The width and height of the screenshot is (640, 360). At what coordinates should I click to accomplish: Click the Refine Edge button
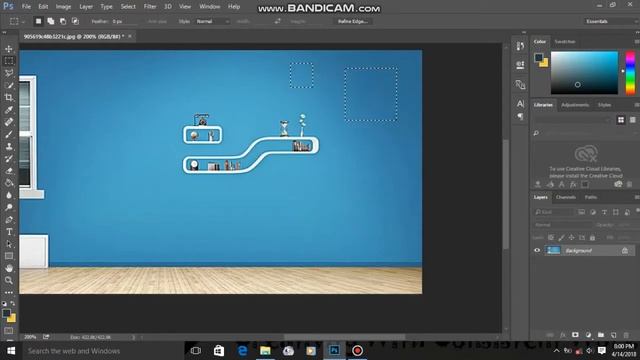tap(353, 21)
